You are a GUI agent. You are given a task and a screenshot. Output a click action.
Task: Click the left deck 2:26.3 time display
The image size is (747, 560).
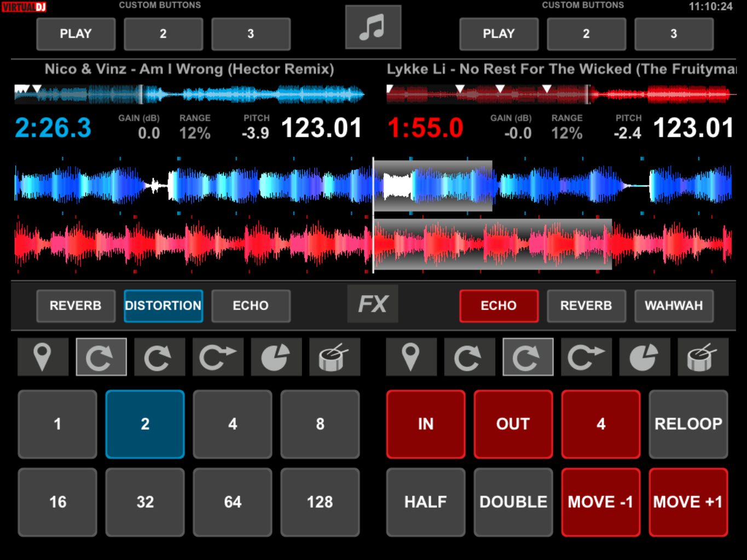click(x=53, y=129)
